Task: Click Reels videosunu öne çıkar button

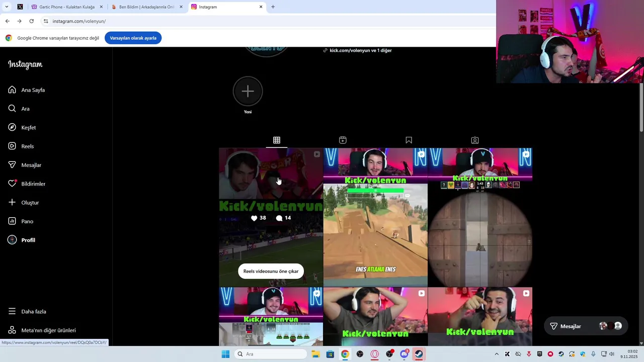Action: (x=271, y=271)
